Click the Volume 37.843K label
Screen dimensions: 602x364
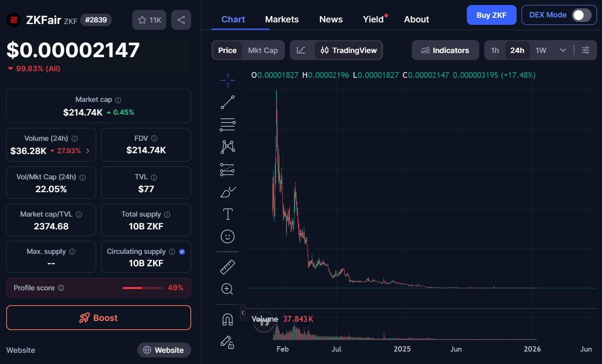click(282, 319)
